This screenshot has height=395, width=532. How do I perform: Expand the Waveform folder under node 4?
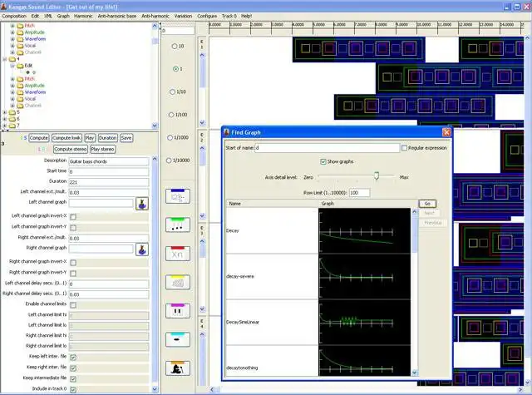[12, 92]
